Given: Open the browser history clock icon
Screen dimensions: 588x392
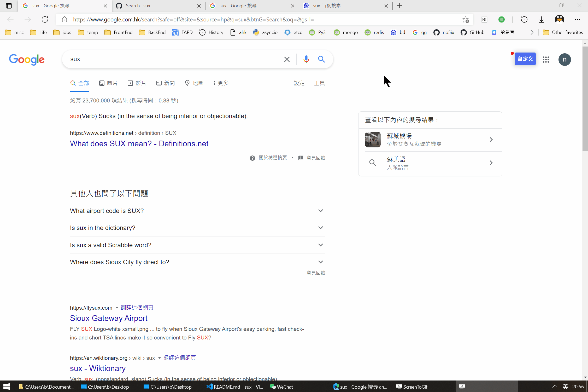Looking at the screenshot, I should (x=524, y=19).
